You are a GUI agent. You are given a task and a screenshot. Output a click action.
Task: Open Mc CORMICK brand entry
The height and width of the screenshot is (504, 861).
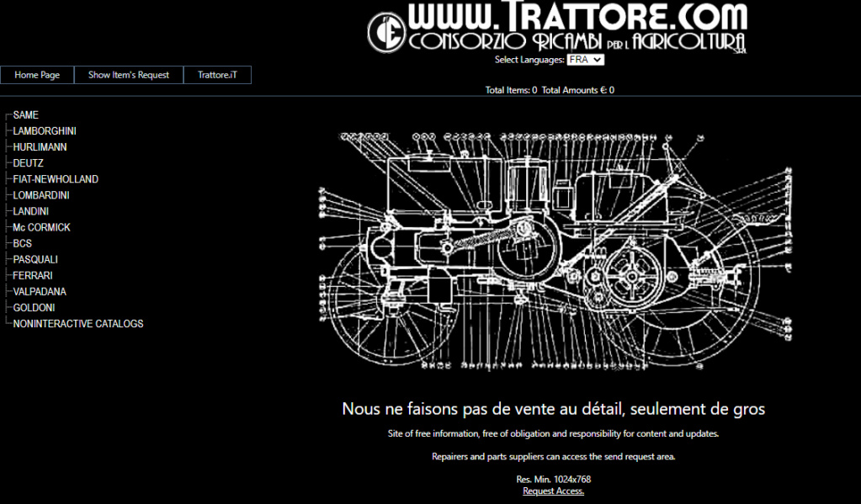point(42,227)
